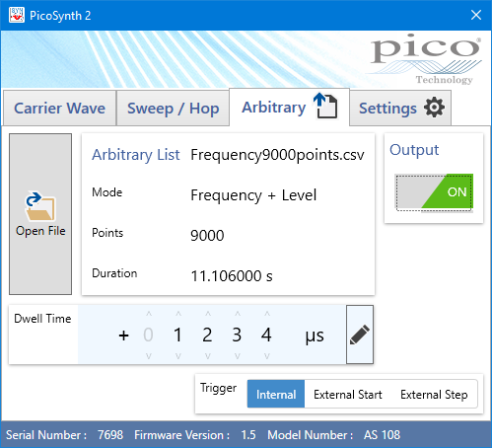Increase the leading zero dwell digit

point(149,314)
